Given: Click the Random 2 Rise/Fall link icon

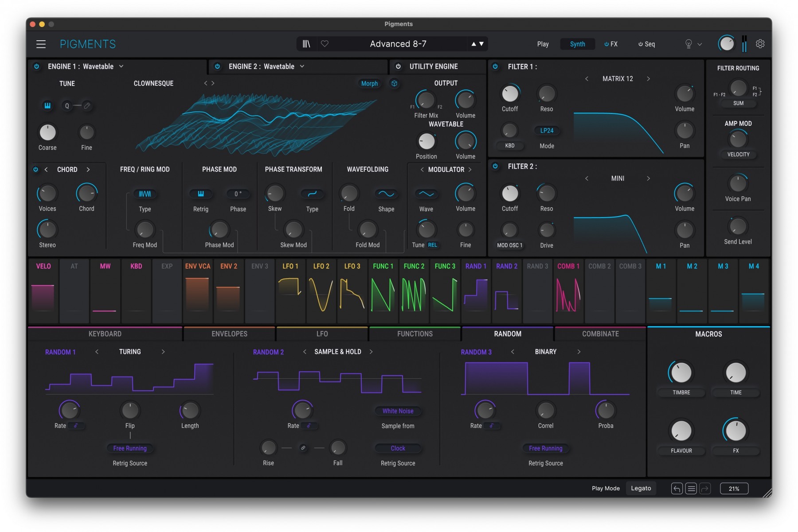Looking at the screenshot, I should pyautogui.click(x=303, y=448).
